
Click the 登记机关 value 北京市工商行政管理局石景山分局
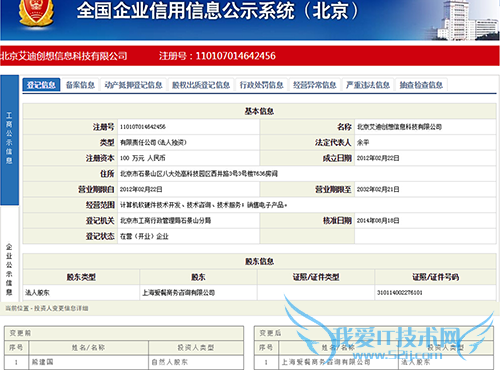point(165,221)
